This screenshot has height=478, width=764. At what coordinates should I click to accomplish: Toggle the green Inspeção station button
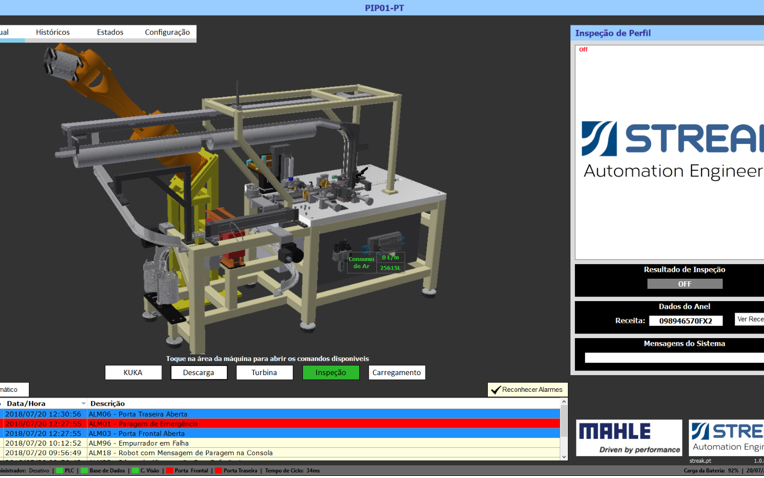pos(331,372)
